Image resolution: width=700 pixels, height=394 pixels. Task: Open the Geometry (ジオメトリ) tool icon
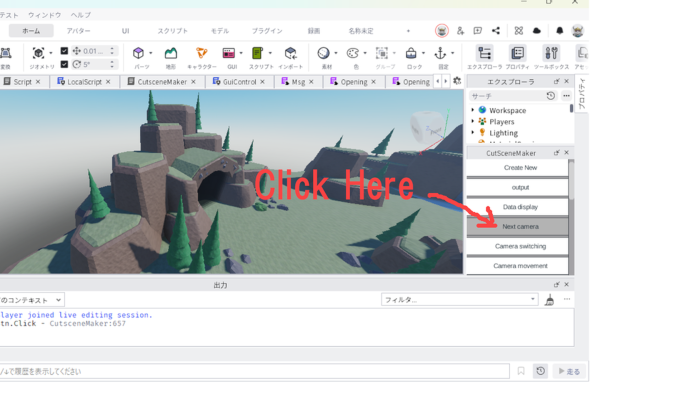click(38, 53)
